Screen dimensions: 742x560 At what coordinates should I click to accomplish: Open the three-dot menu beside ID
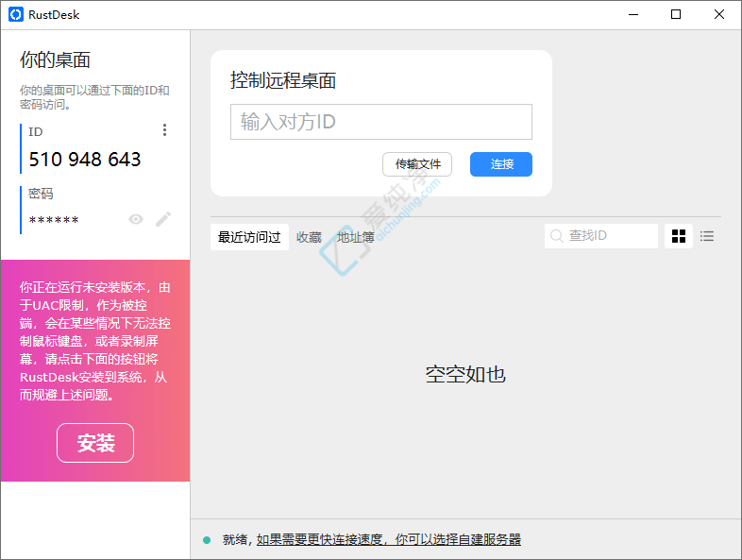164,130
